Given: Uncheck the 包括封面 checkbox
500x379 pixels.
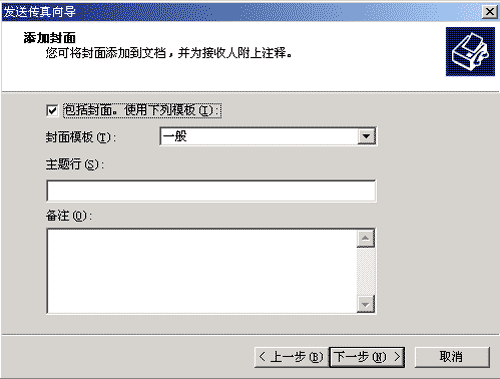Looking at the screenshot, I should [52, 110].
